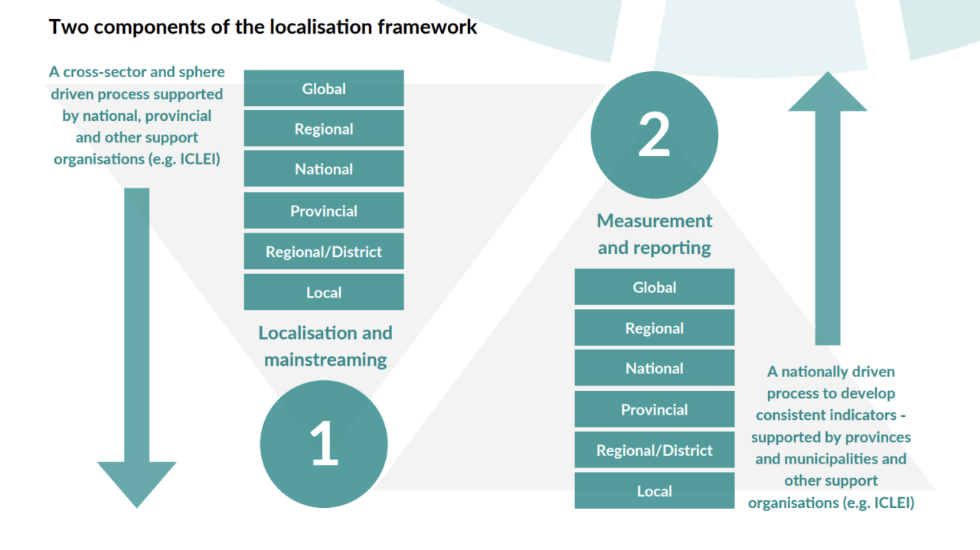The image size is (980, 550).
Task: Select the Global box in the left stack
Action: [x=324, y=88]
